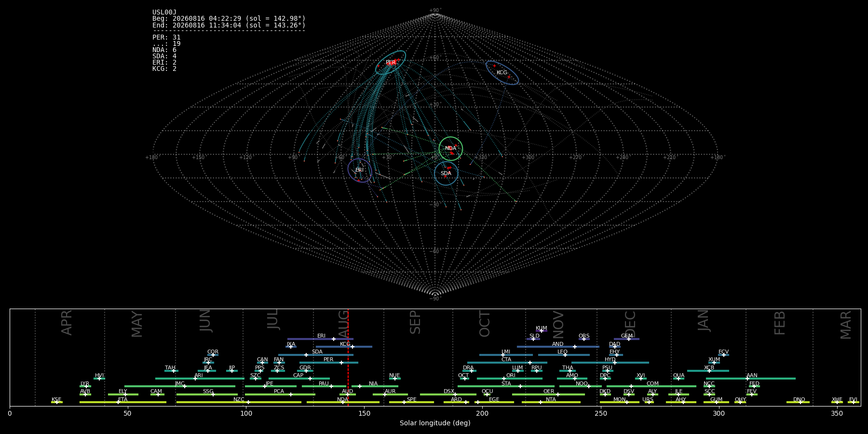Click the '...: 19' sporadic count line
Image resolution: width=868 pixels, height=434 pixels.
coord(166,43)
